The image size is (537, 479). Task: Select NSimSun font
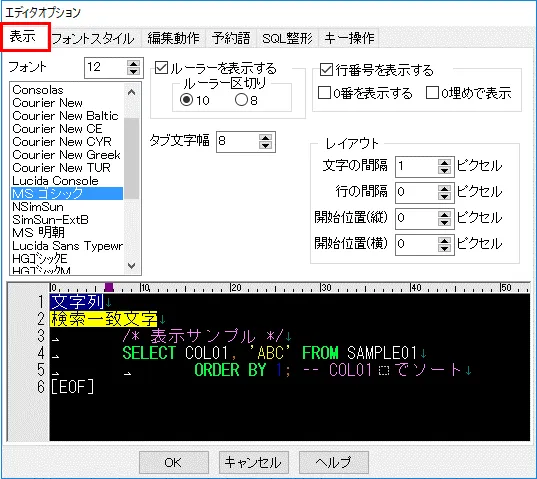click(x=67, y=207)
